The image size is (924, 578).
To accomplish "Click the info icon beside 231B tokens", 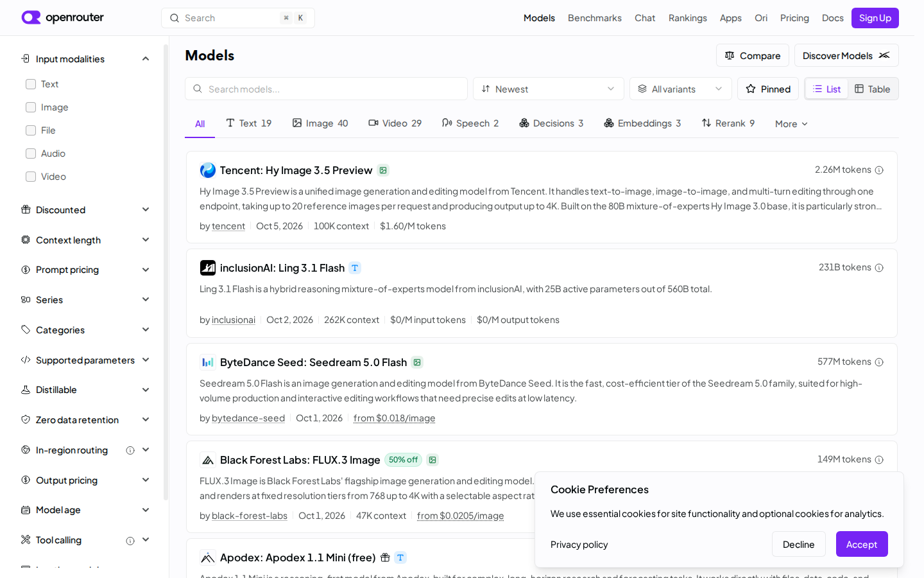I will point(879,268).
